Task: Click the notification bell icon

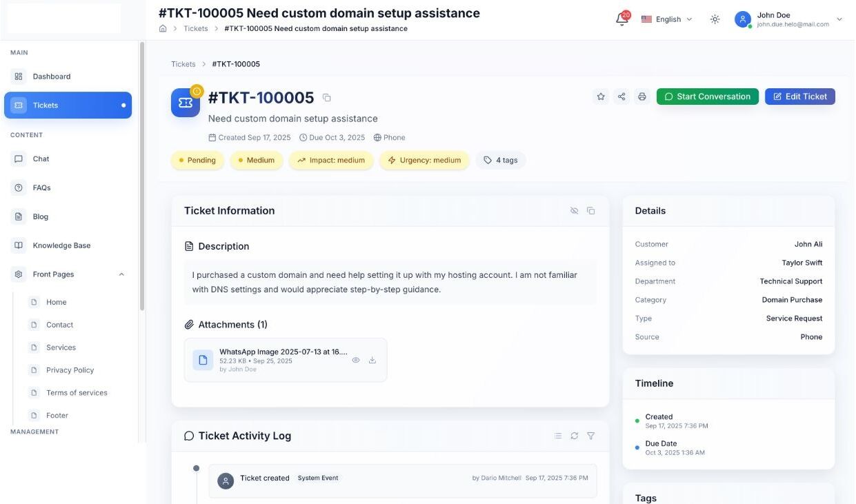Action: pyautogui.click(x=621, y=19)
